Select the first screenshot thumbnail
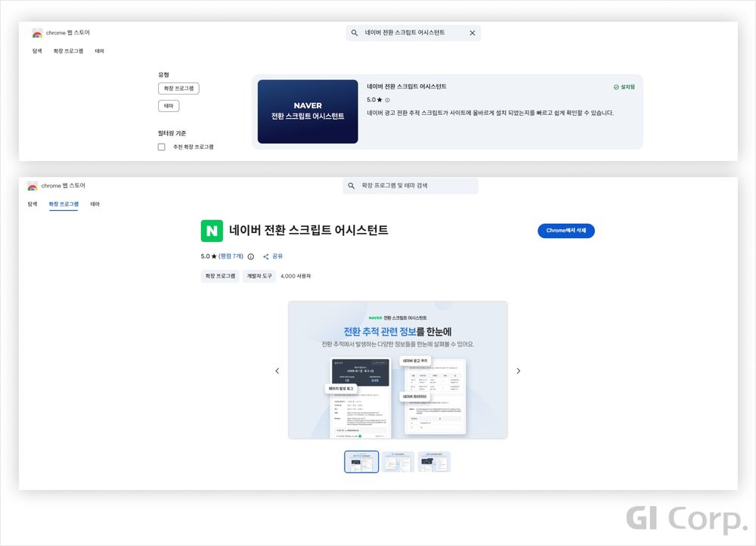Screen dimensions: 756x546 click(361, 461)
